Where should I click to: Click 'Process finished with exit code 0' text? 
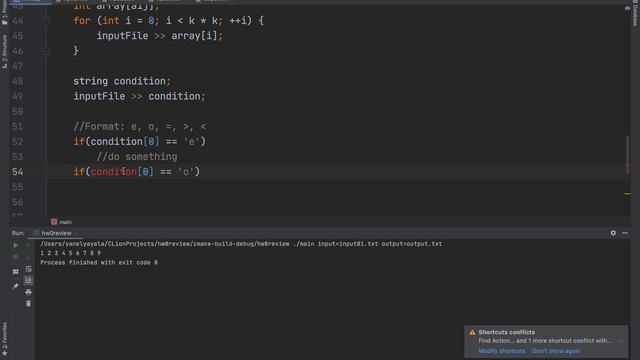pos(99,262)
